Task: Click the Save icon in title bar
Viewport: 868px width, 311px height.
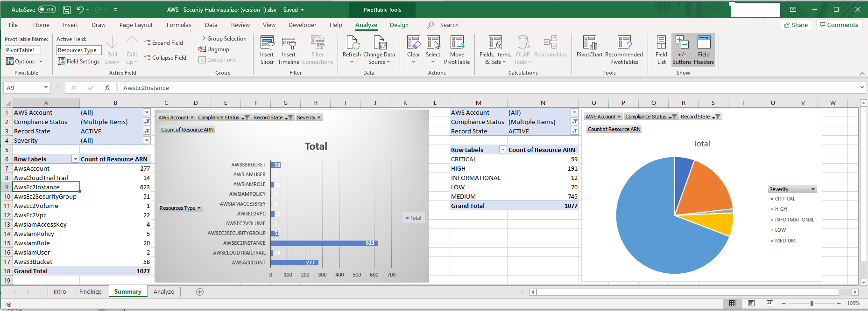Action: pyautogui.click(x=67, y=9)
